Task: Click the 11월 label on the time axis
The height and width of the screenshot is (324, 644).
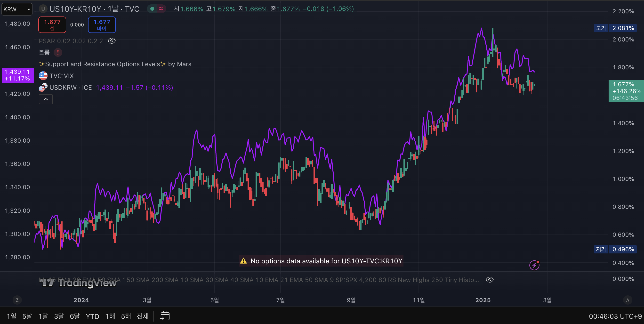Action: tap(419, 300)
